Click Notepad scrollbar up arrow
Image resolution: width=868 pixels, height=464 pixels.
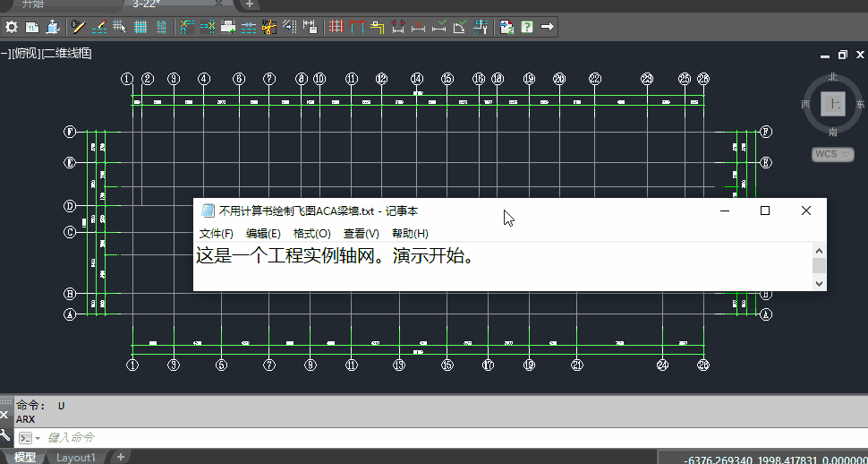pos(820,251)
